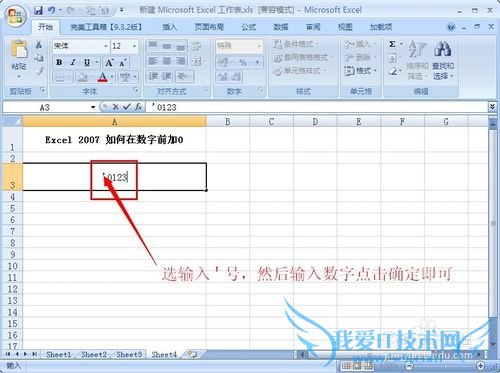Click the Select All corner button
The height and width of the screenshot is (373, 500).
(x=13, y=121)
